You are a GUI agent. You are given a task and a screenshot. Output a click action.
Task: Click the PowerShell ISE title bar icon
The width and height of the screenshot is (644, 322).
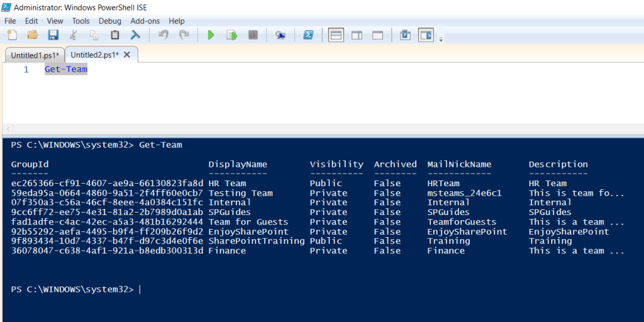tap(6, 7)
